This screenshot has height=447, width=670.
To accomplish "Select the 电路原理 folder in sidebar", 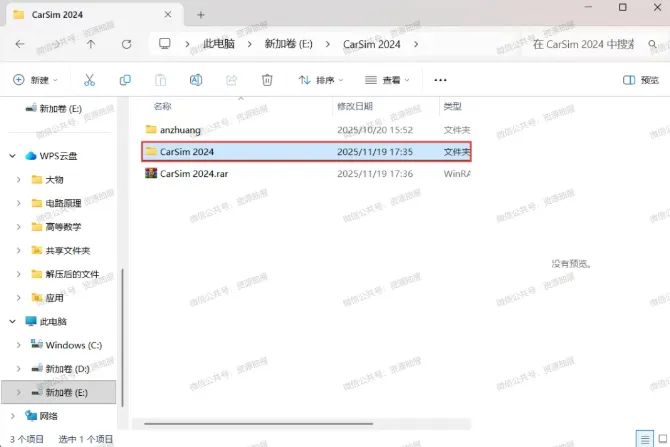I will (56, 203).
